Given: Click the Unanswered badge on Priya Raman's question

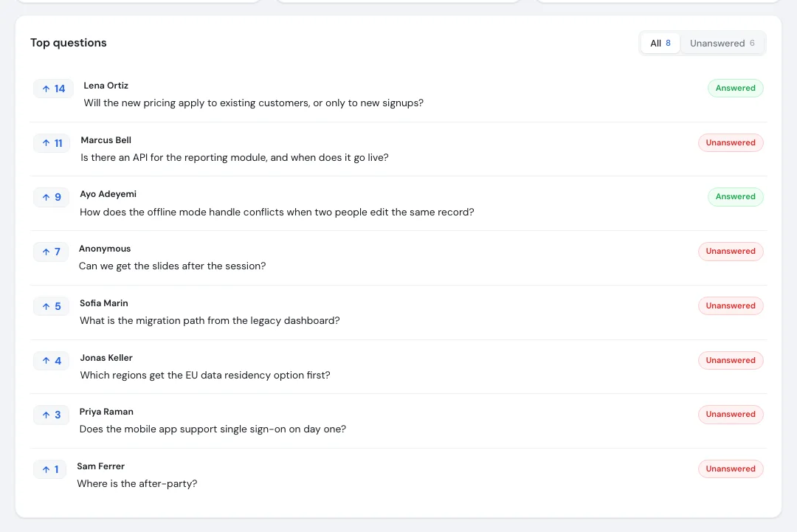Looking at the screenshot, I should 731,414.
